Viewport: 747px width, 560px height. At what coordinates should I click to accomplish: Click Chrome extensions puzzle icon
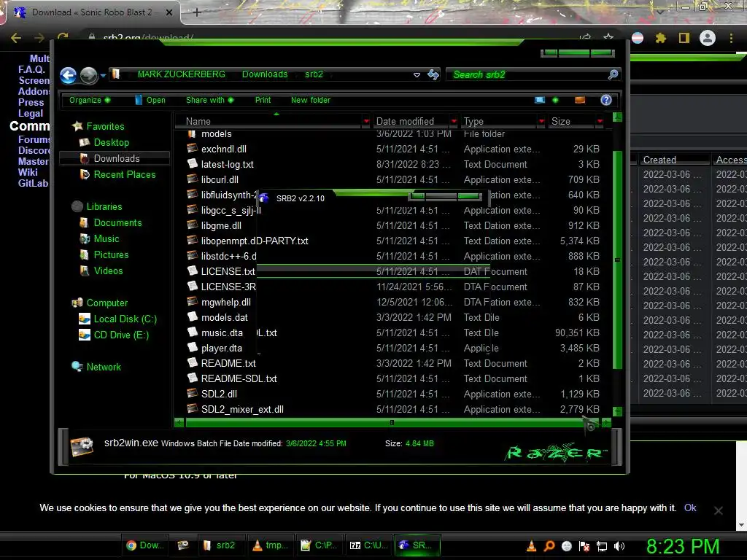[660, 38]
